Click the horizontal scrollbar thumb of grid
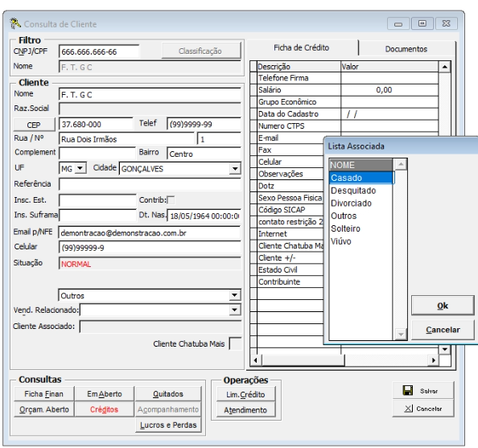The image size is (478, 448). (x=303, y=360)
